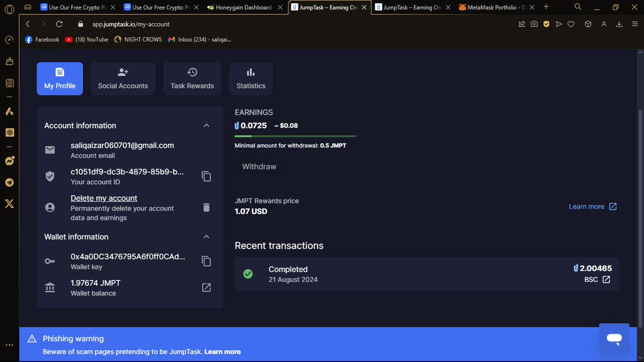This screenshot has height=362, width=644.
Task: Click the Completed transaction row
Action: pos(427,274)
